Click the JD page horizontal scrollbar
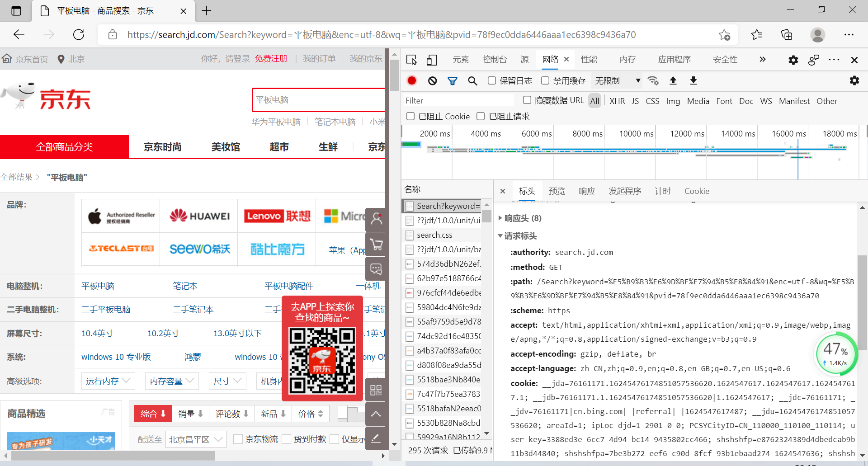Viewport: 868px width, 466px height. (x=113, y=456)
